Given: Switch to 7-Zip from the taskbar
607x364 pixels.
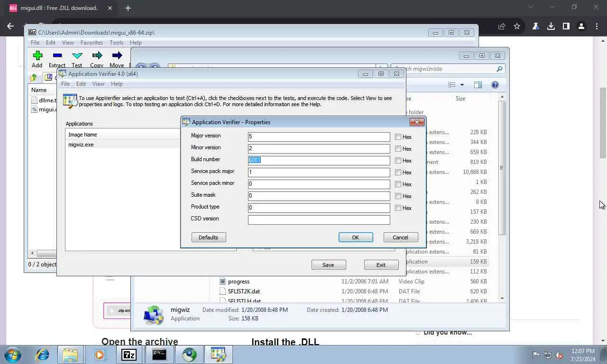Looking at the screenshot, I should point(129,355).
